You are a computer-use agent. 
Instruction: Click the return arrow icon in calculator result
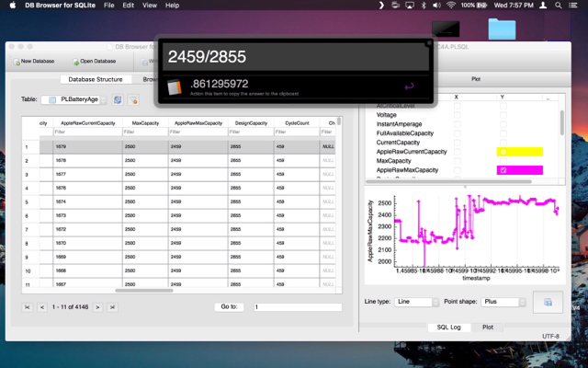pyautogui.click(x=409, y=86)
